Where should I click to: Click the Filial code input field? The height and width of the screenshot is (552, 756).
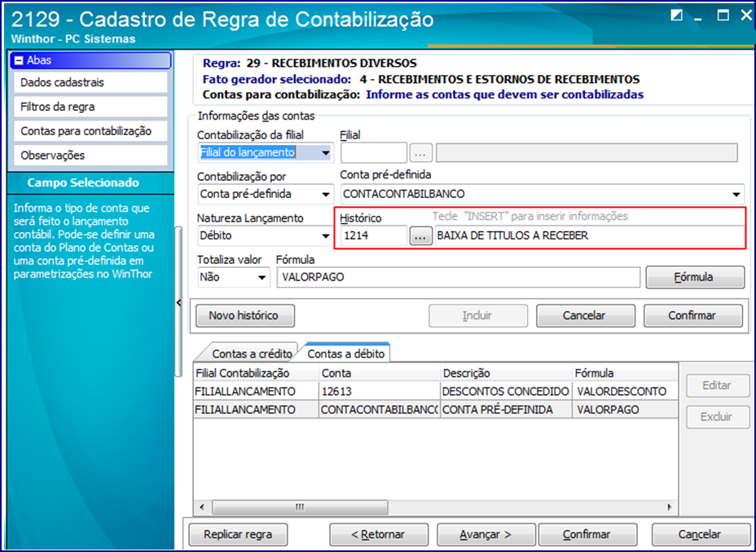374,153
